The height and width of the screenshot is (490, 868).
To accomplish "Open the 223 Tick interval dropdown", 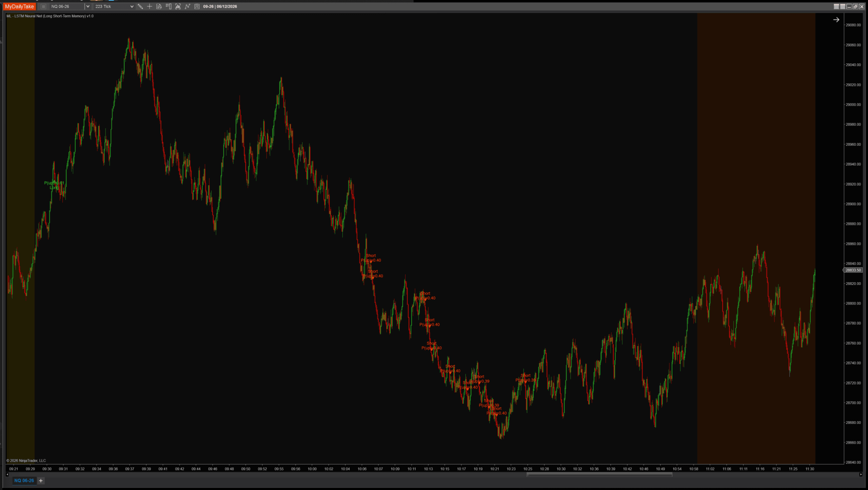I will click(x=114, y=6).
